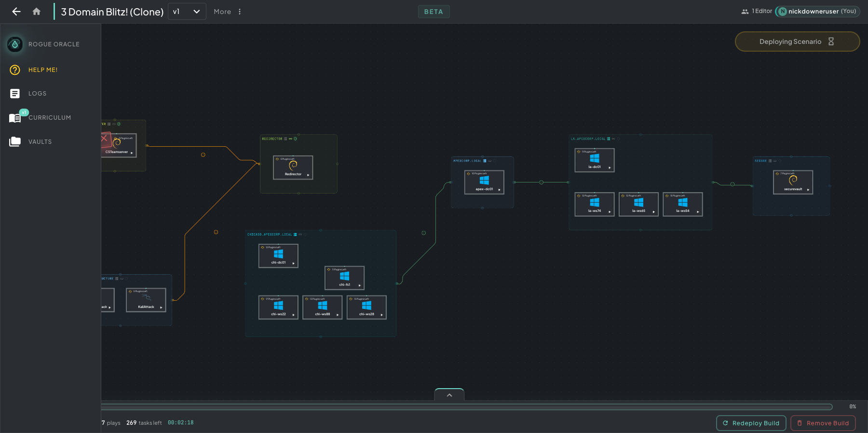Click the Remove Build button

pyautogui.click(x=823, y=423)
